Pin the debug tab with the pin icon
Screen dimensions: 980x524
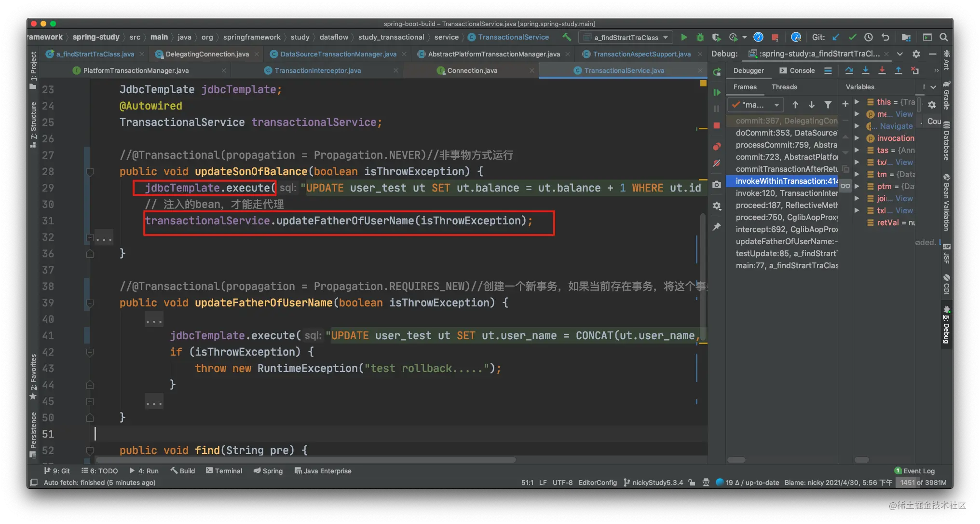click(x=717, y=226)
